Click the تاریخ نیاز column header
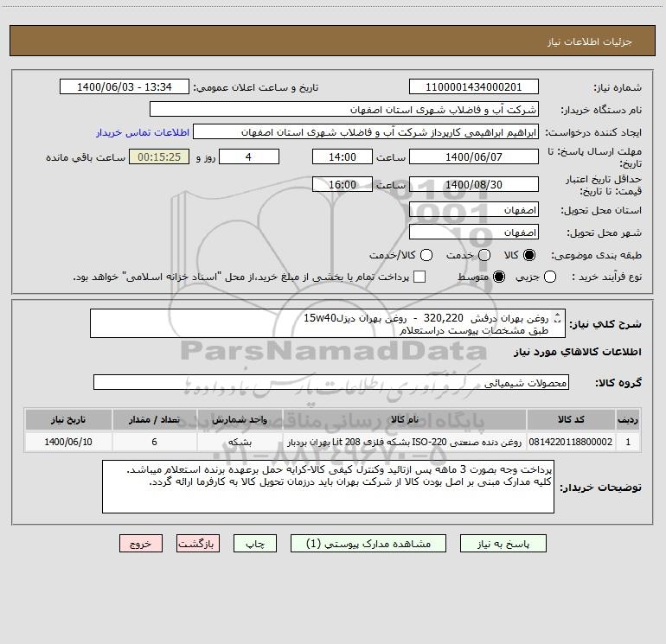Screen dimensions: 666x644 coord(68,419)
